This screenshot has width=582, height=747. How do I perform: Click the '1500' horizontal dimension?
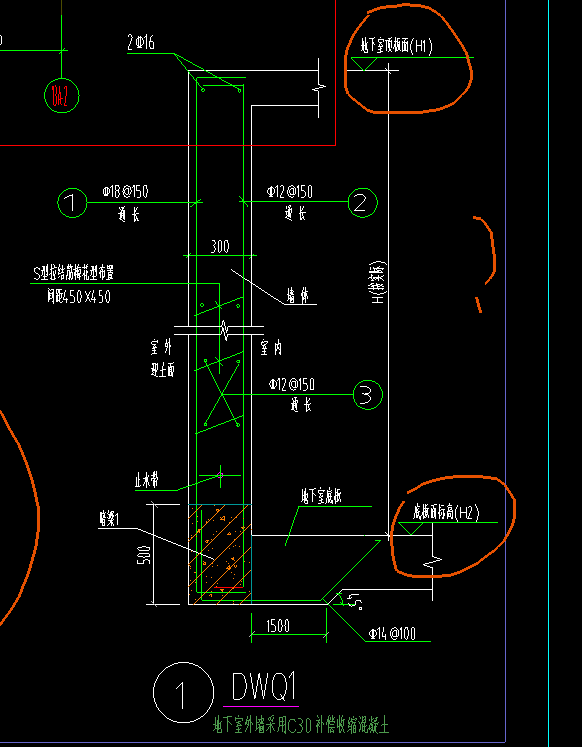(x=278, y=626)
